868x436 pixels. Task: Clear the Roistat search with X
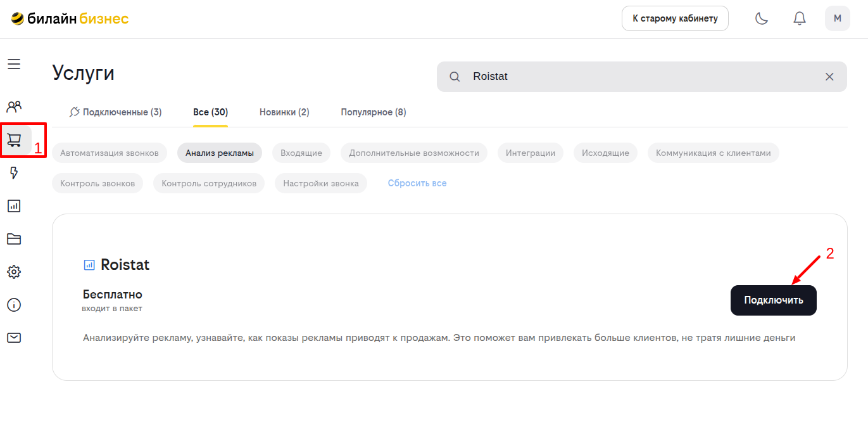click(829, 77)
